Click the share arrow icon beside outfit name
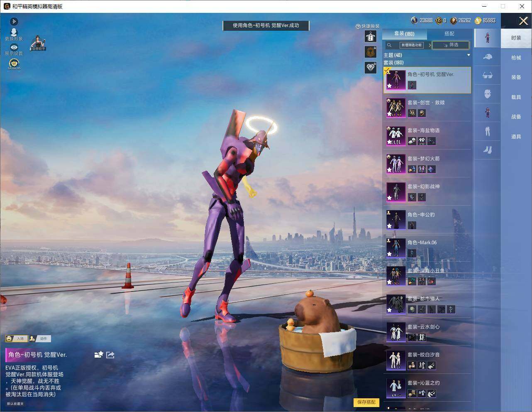532x412 pixels. [110, 355]
